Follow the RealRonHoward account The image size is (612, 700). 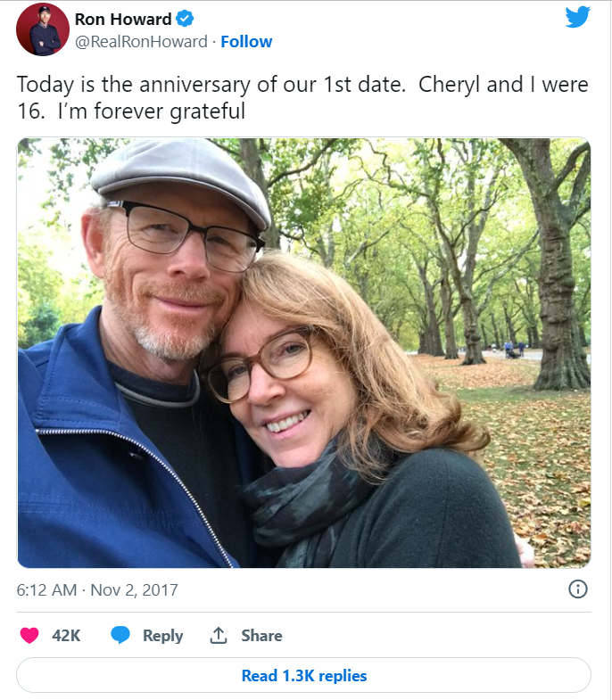[x=246, y=42]
